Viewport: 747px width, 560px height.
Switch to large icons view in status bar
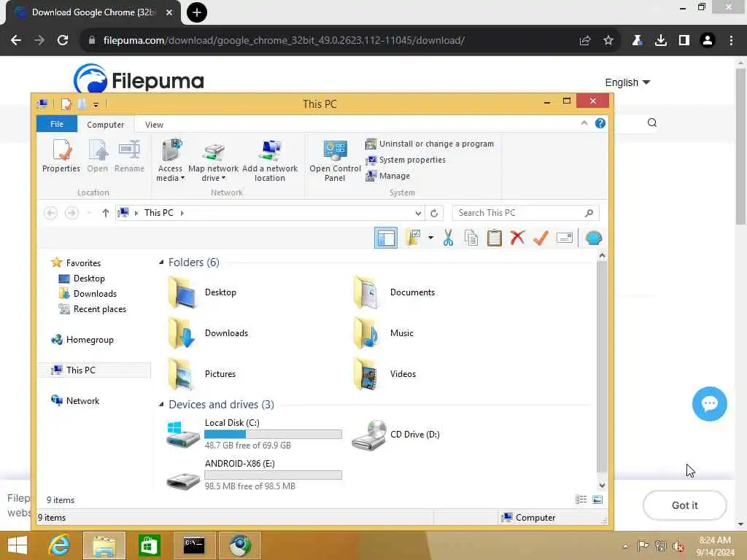[597, 499]
